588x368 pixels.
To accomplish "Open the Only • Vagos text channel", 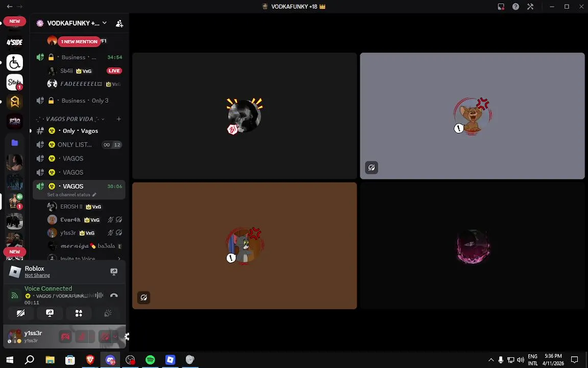I will point(79,131).
